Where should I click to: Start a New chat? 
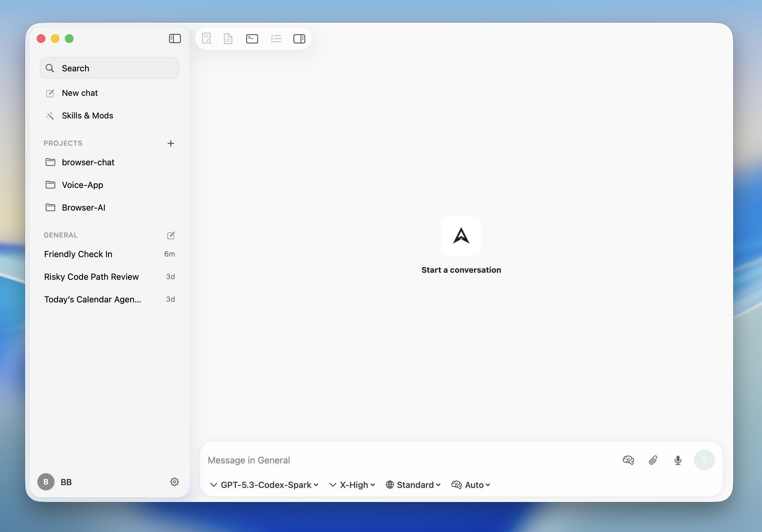(x=80, y=93)
